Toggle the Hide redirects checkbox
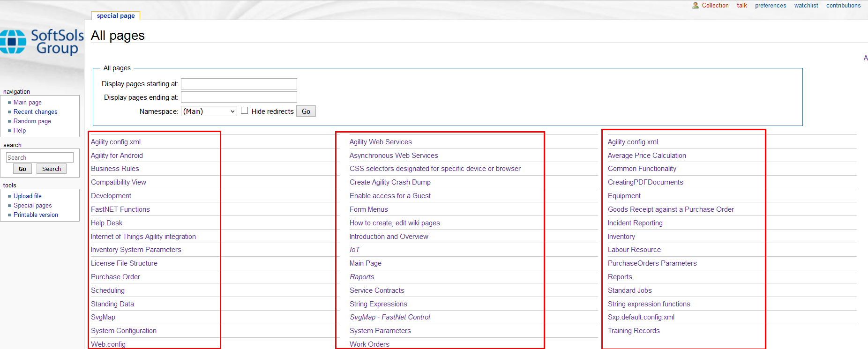Viewport: 868px width, 349px height. [244, 111]
